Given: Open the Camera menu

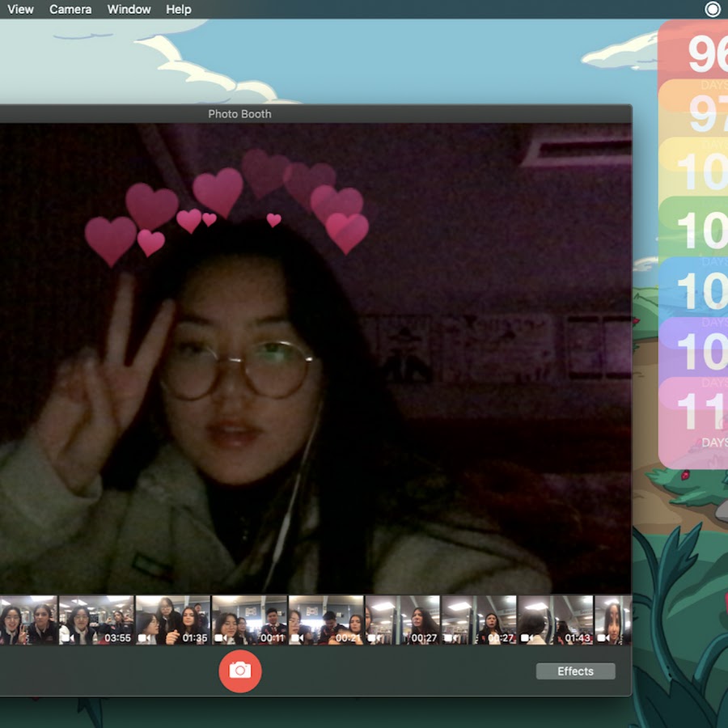Looking at the screenshot, I should click(x=70, y=9).
